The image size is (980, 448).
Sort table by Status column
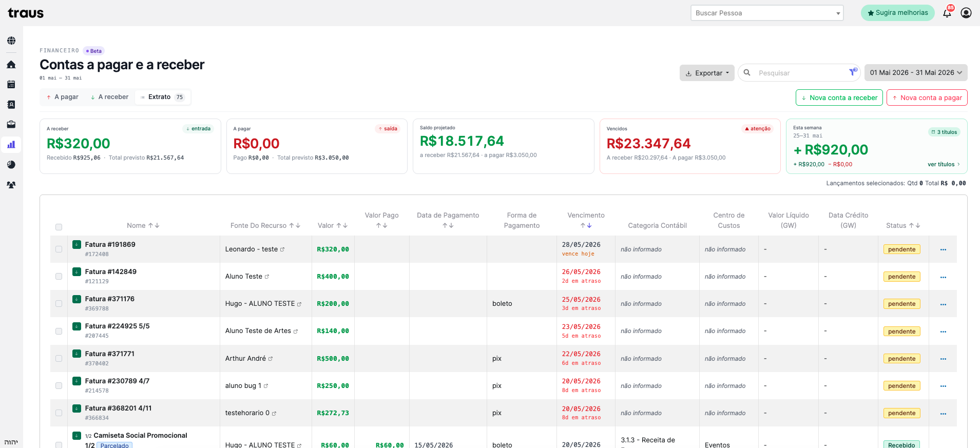point(914,225)
